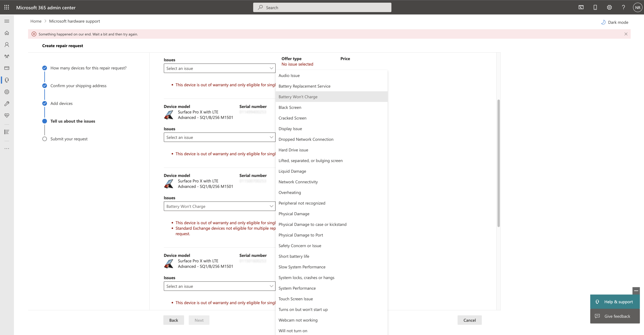Open mobile app icon in top bar

coord(595,7)
